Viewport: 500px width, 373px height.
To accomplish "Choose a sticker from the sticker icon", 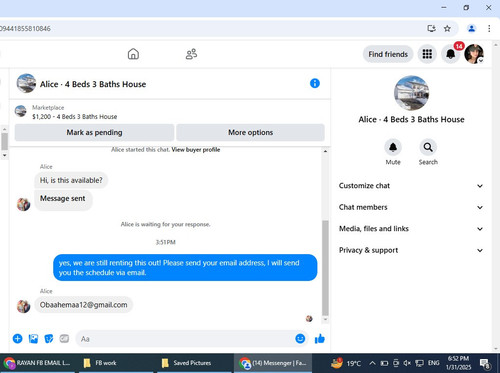I will (x=49, y=339).
